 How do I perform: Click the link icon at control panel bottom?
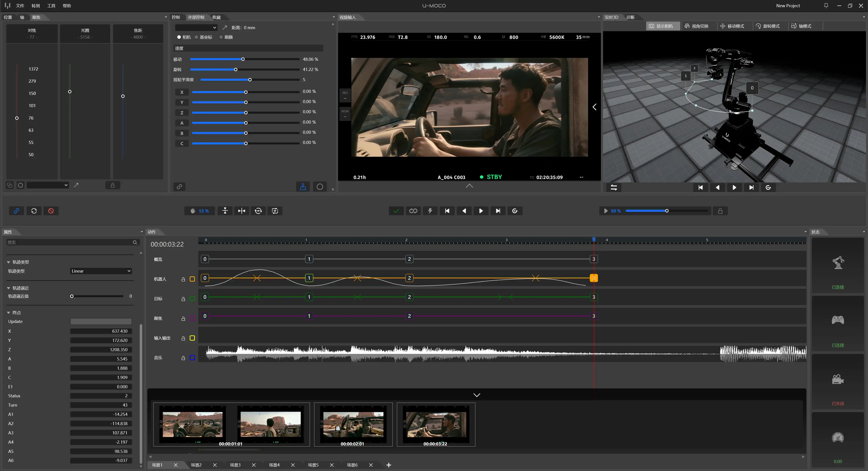click(x=179, y=187)
